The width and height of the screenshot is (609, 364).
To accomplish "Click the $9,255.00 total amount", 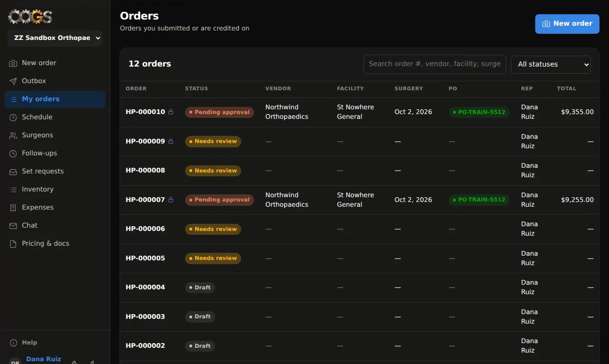I will [x=577, y=200].
